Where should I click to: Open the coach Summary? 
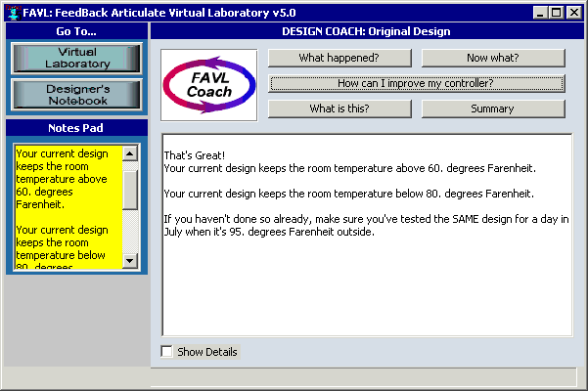[x=493, y=109]
